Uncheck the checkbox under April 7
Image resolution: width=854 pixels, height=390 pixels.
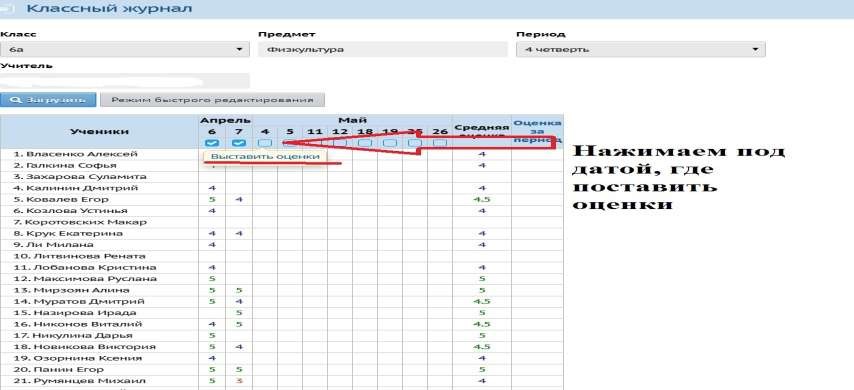239,143
